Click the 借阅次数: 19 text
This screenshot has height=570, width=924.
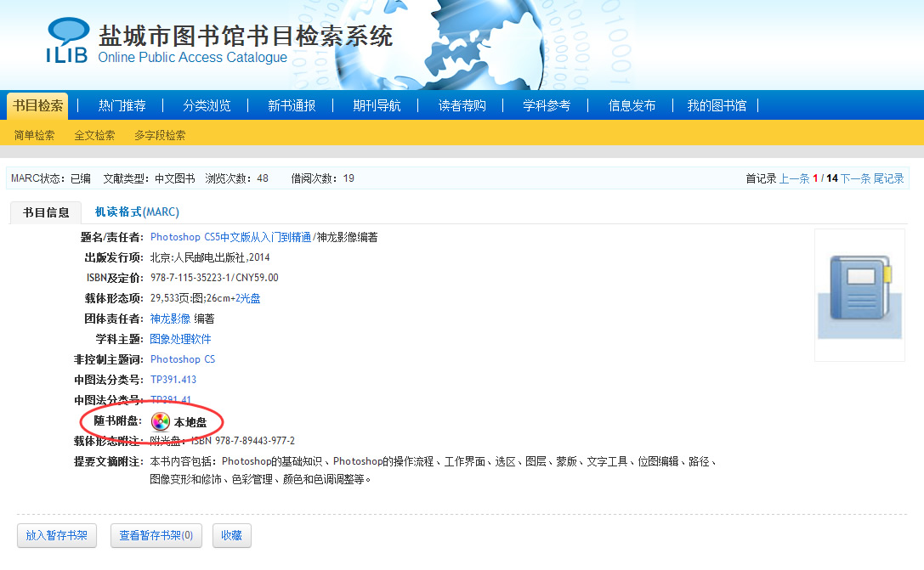pos(322,178)
